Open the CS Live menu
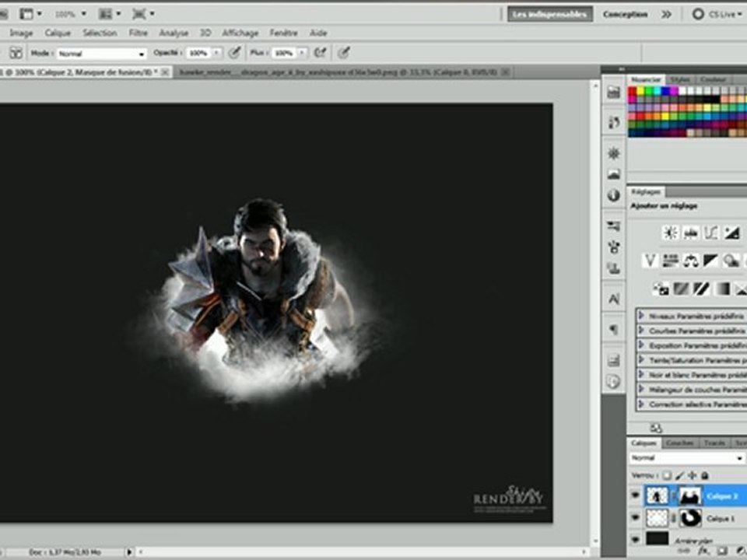This screenshot has height=560, width=747. pyautogui.click(x=718, y=14)
